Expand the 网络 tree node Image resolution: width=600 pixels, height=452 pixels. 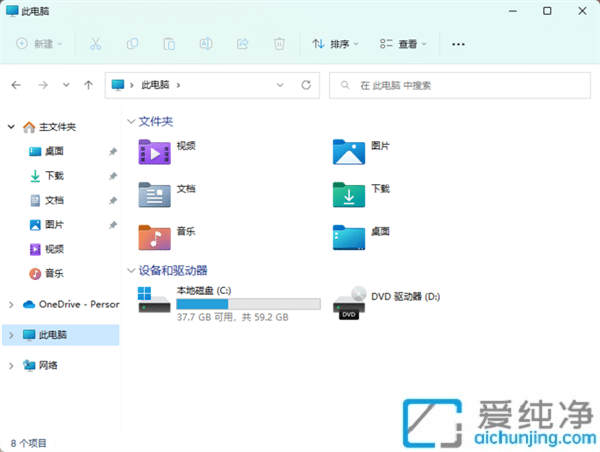click(x=11, y=366)
